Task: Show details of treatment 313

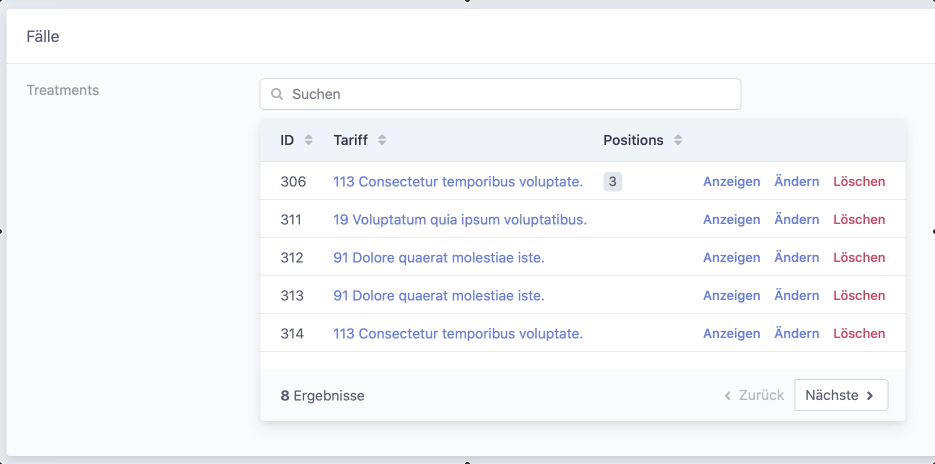Action: click(x=731, y=295)
